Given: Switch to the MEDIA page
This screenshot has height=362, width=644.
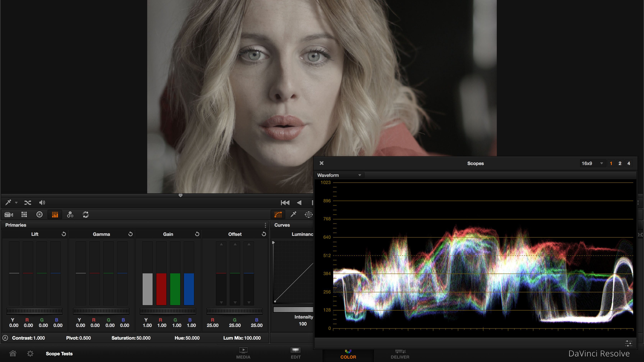Looking at the screenshot, I should tap(243, 353).
